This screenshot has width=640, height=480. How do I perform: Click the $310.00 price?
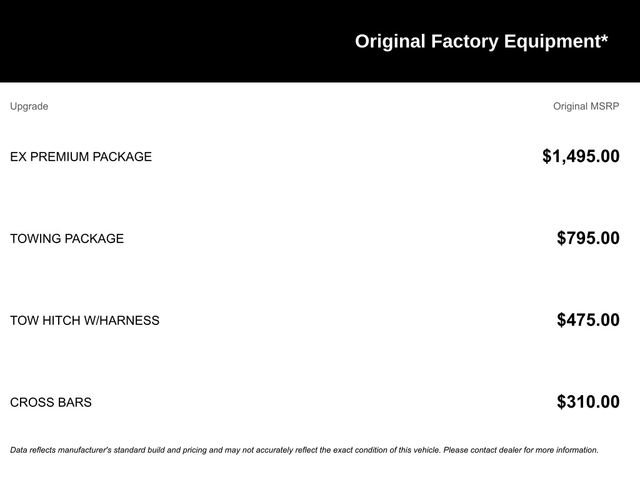pos(588,402)
